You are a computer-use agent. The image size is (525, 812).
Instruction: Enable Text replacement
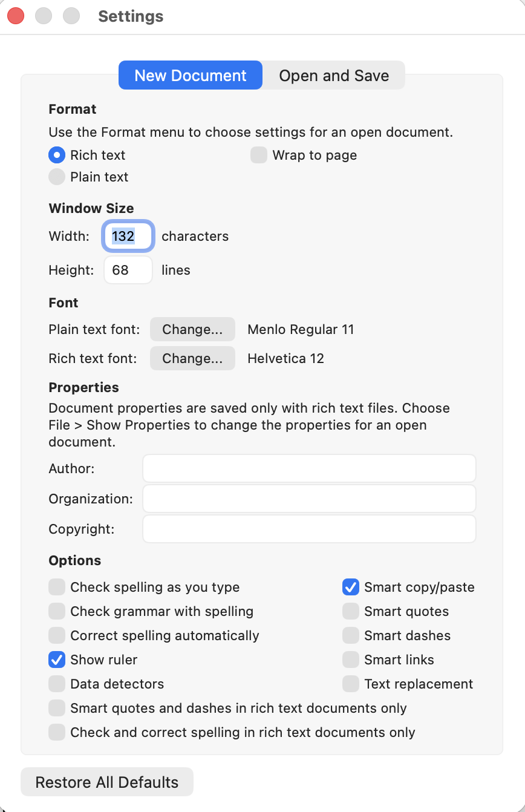click(350, 684)
